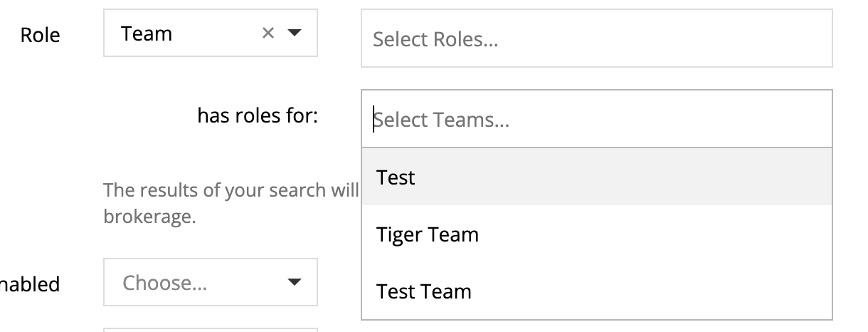The width and height of the screenshot is (868, 332).
Task: Click the 'Select Teams...' placeholder text
Action: coord(442,120)
